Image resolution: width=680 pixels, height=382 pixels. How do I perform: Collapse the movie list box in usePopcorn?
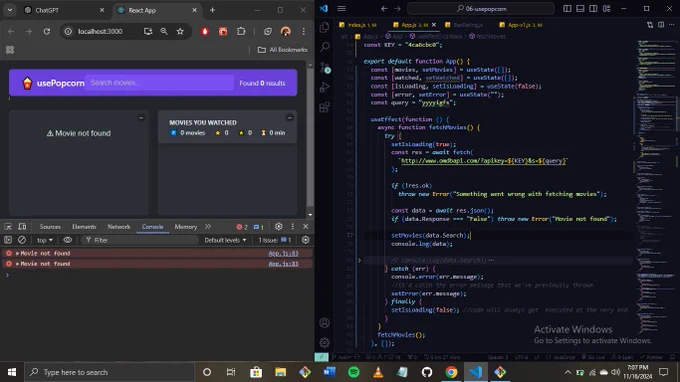tap(141, 118)
